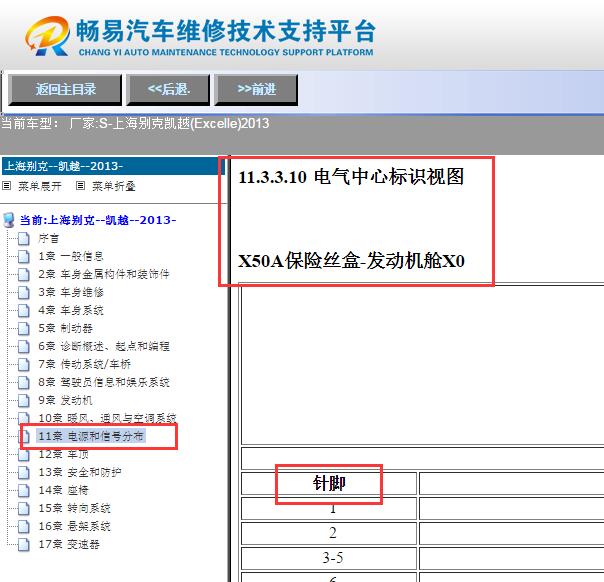Image resolution: width=604 pixels, height=582 pixels.
Task: Click page icon beside 7章 传动系统
Action: [x=24, y=364]
